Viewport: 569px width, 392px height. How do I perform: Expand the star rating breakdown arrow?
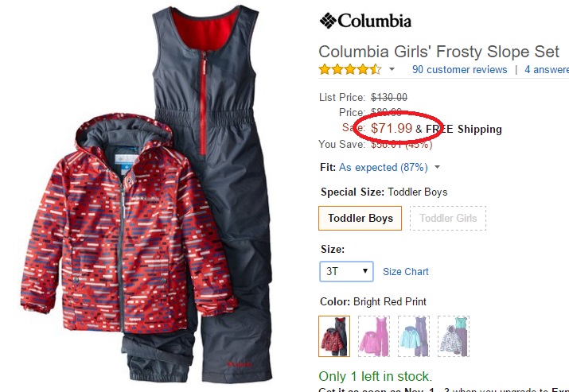click(x=392, y=69)
